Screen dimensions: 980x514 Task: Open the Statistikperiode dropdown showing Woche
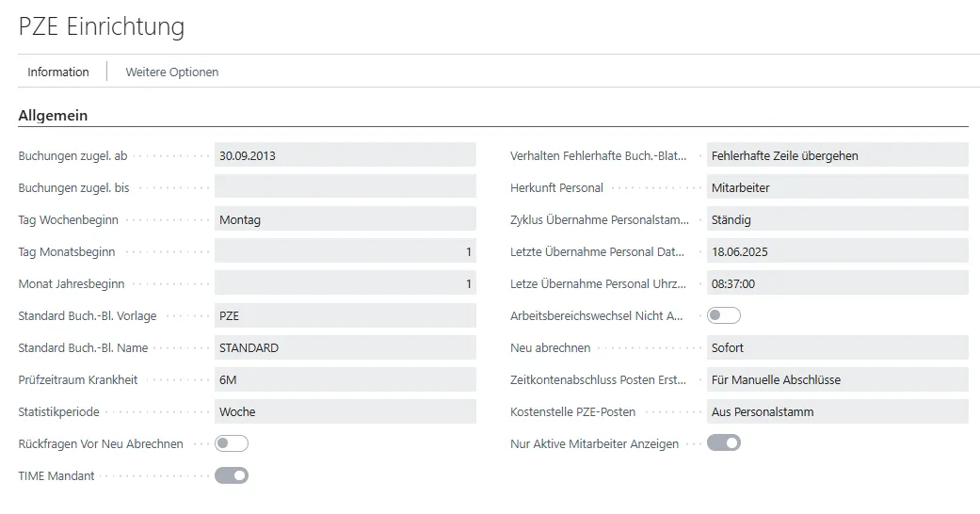coord(345,411)
